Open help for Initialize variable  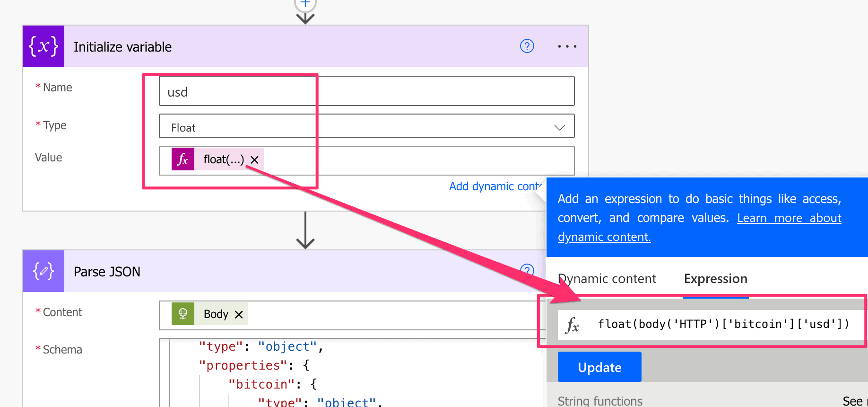527,46
